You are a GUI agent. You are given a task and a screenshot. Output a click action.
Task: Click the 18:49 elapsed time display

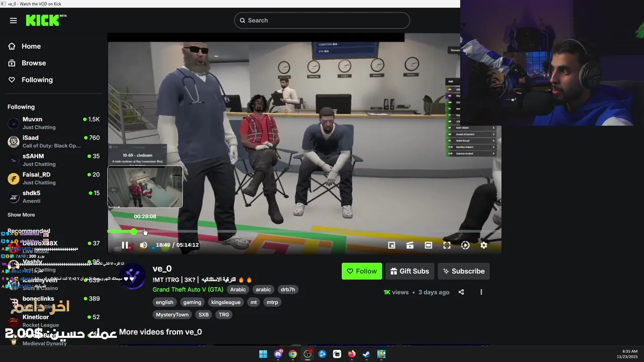pyautogui.click(x=163, y=245)
